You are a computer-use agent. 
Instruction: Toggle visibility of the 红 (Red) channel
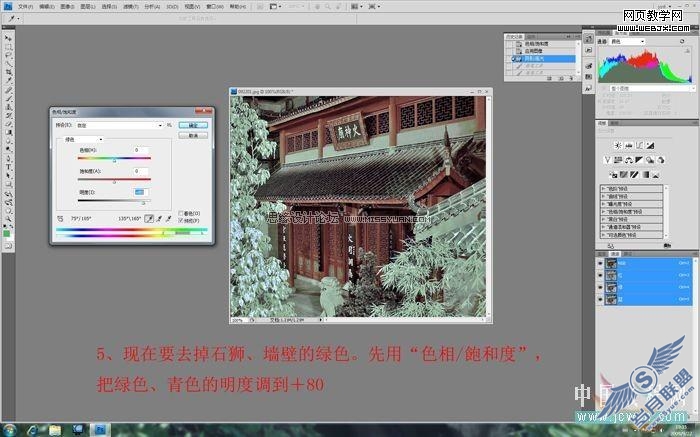tap(600, 275)
